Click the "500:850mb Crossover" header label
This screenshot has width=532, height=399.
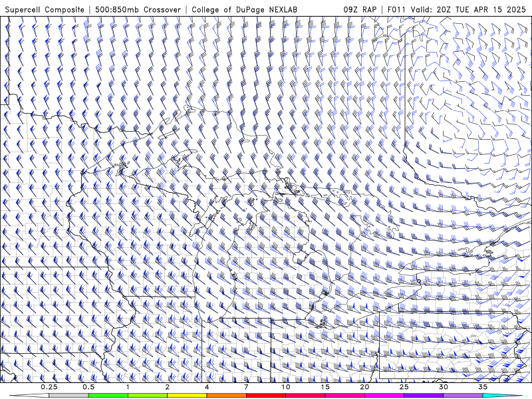tap(138, 9)
